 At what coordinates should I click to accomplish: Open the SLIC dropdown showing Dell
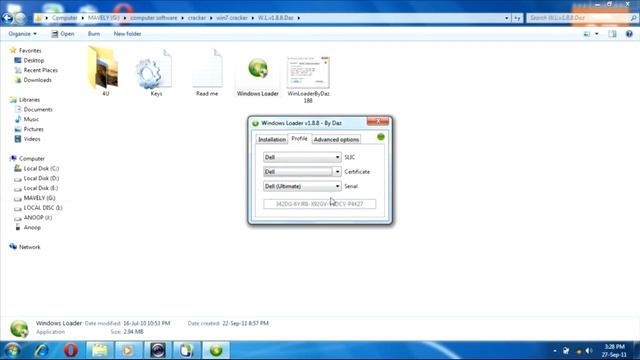[302, 157]
